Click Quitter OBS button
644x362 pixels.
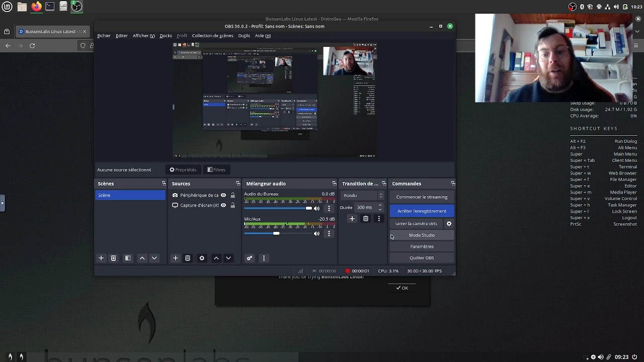tap(422, 258)
